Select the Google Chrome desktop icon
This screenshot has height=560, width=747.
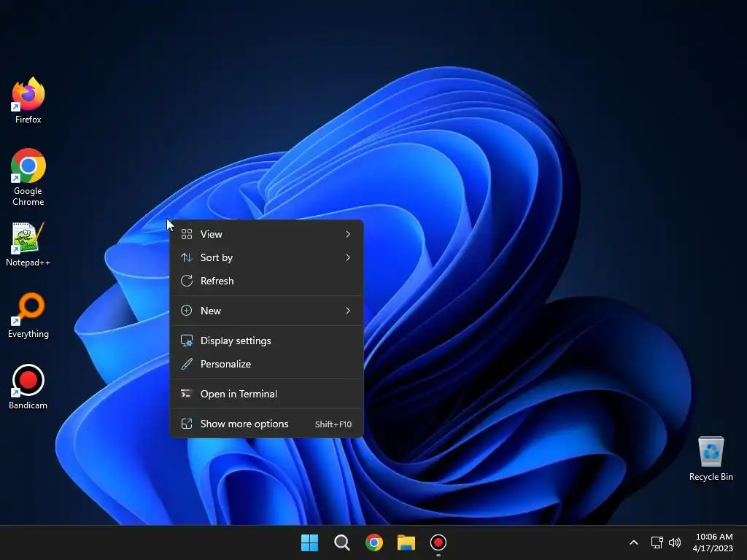coord(28,177)
